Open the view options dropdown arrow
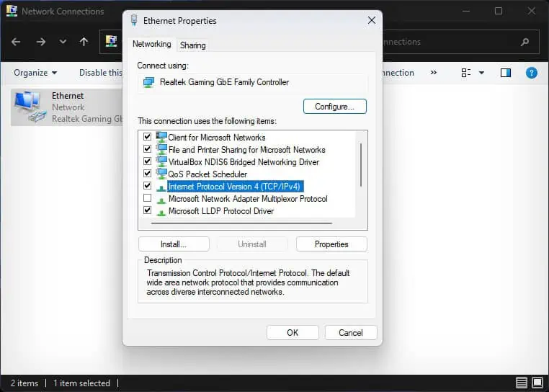The height and width of the screenshot is (392, 549). click(x=481, y=73)
